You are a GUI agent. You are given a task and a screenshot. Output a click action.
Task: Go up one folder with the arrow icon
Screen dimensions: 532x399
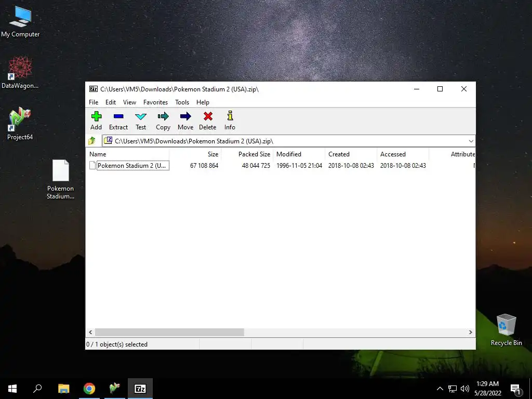click(92, 141)
